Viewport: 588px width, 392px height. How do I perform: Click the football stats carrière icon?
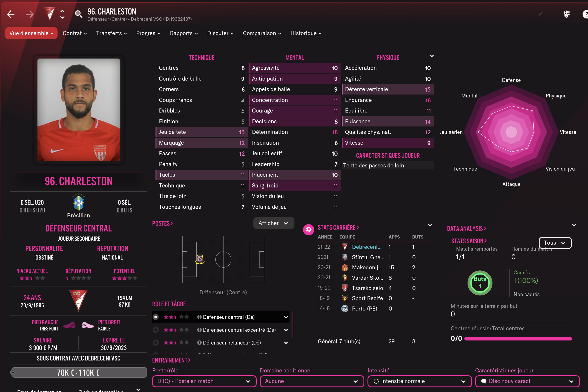click(308, 230)
